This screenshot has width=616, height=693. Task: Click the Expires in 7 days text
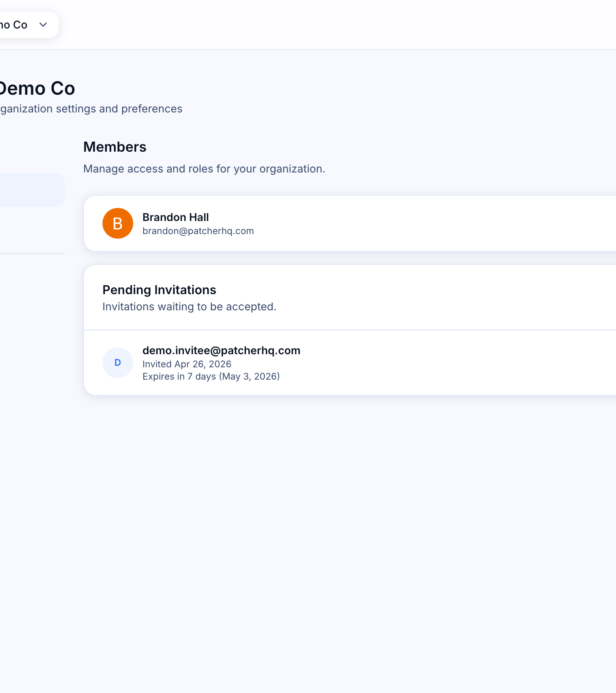(x=211, y=377)
